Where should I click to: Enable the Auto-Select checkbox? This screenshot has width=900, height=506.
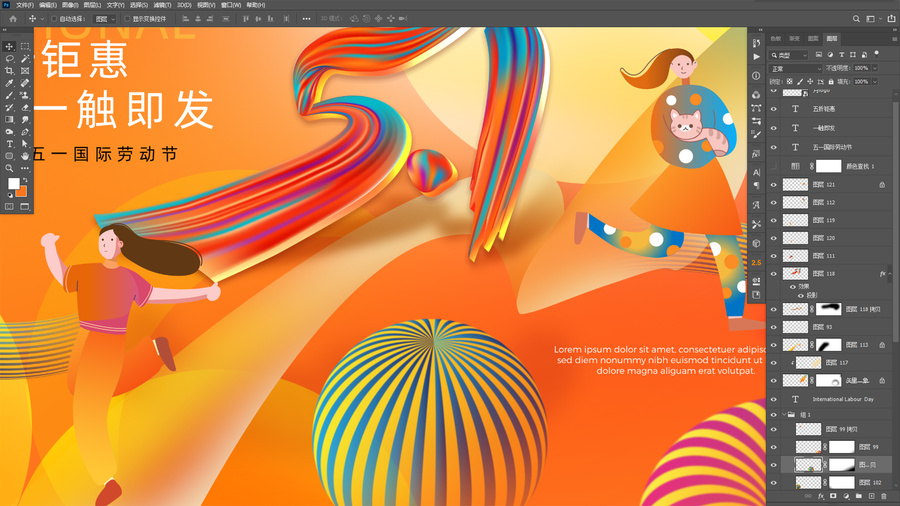click(x=54, y=19)
